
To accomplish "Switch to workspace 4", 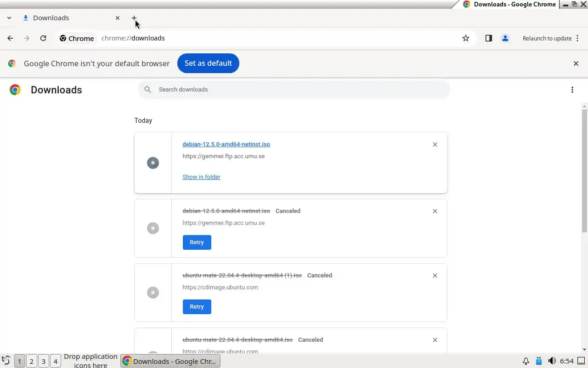I will click(55, 361).
